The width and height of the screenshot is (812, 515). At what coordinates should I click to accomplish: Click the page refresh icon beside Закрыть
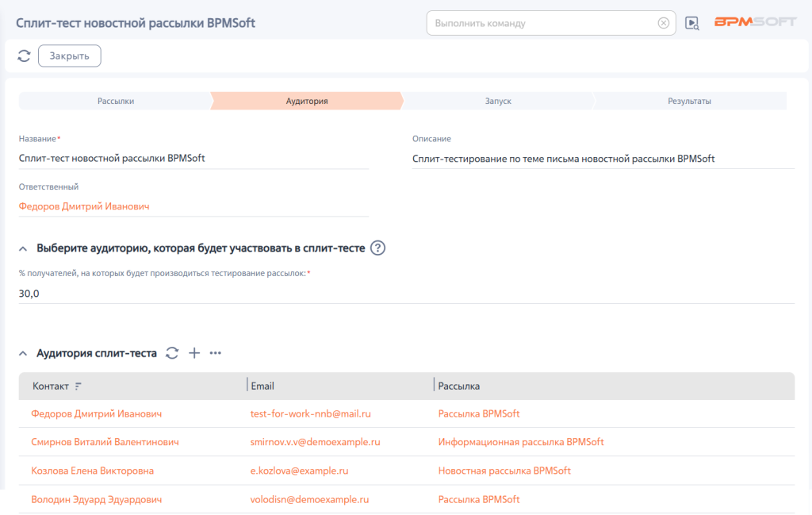[24, 56]
